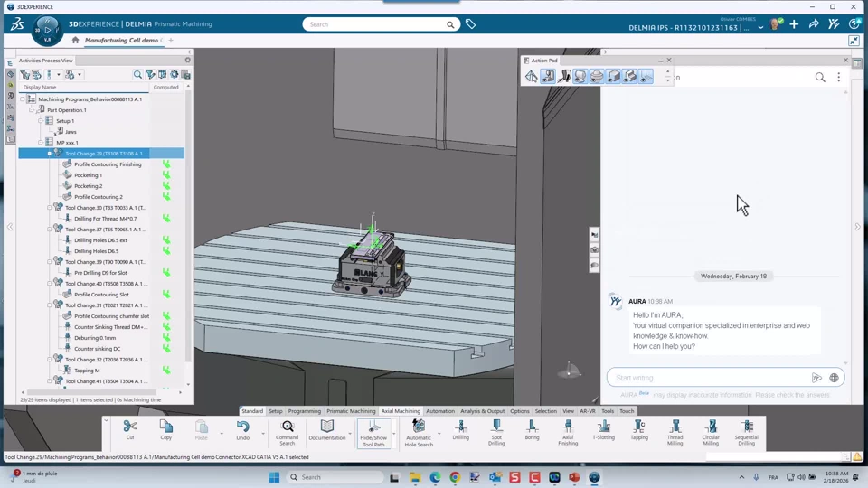Click the first Action Pad icon
This screenshot has height=488, width=868.
532,76
